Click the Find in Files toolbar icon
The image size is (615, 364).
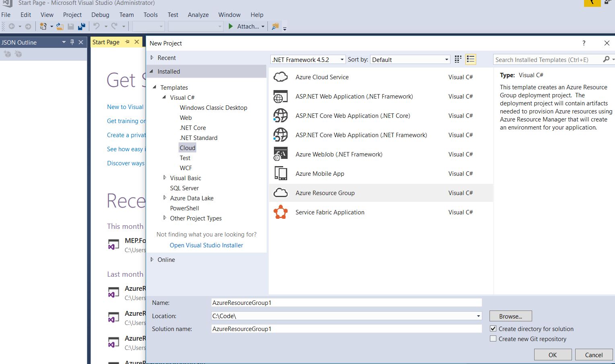275,27
